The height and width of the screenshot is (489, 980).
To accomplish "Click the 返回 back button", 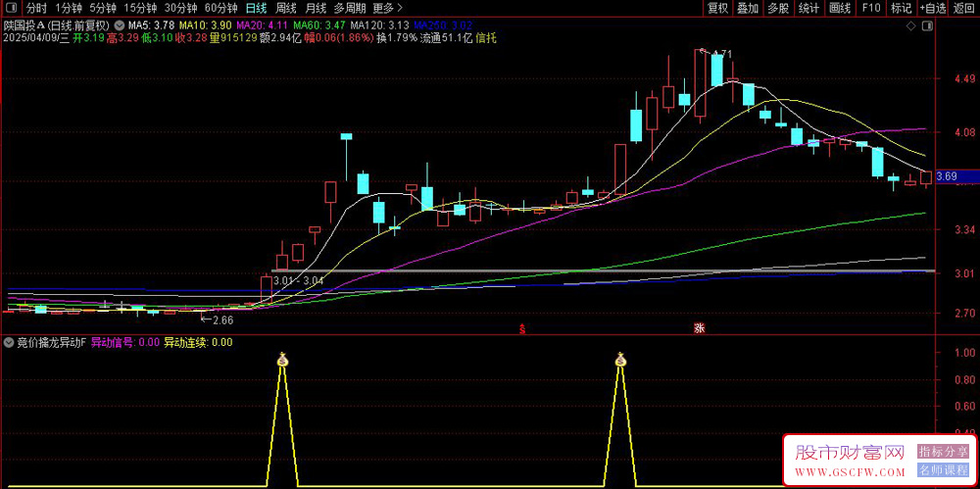I will (964, 8).
